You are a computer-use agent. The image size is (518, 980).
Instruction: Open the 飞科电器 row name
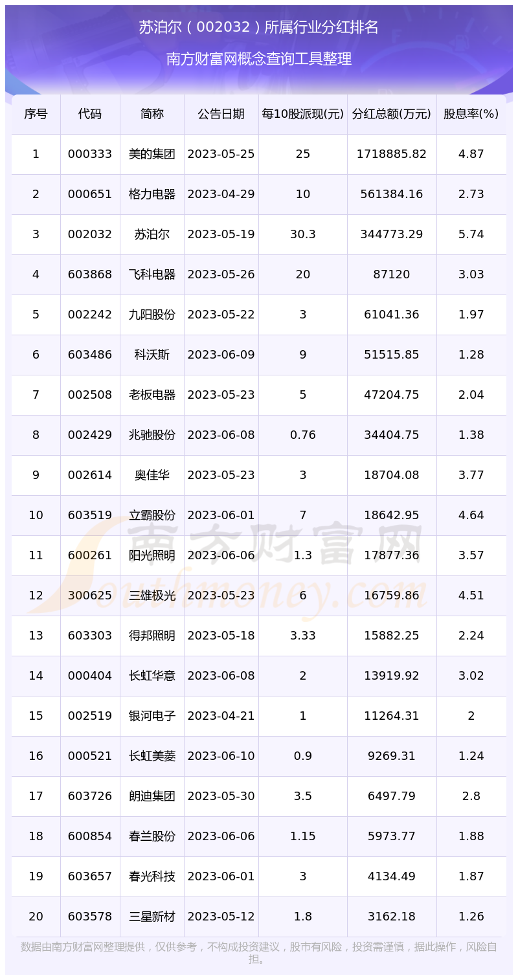click(152, 274)
